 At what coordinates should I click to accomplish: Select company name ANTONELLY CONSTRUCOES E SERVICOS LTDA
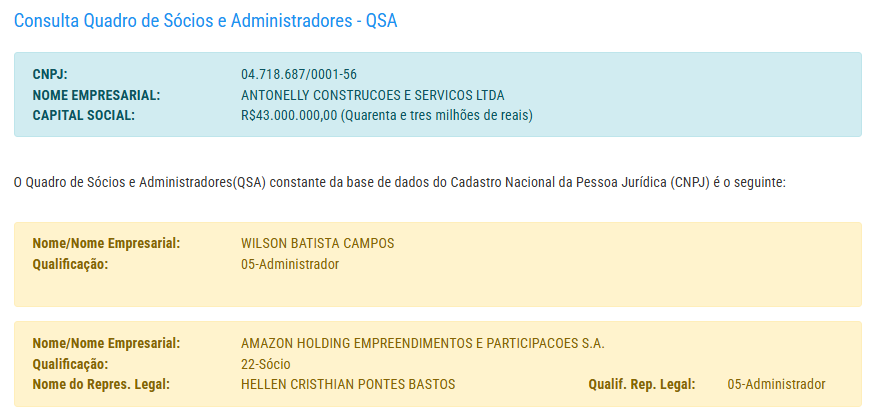pos(373,95)
